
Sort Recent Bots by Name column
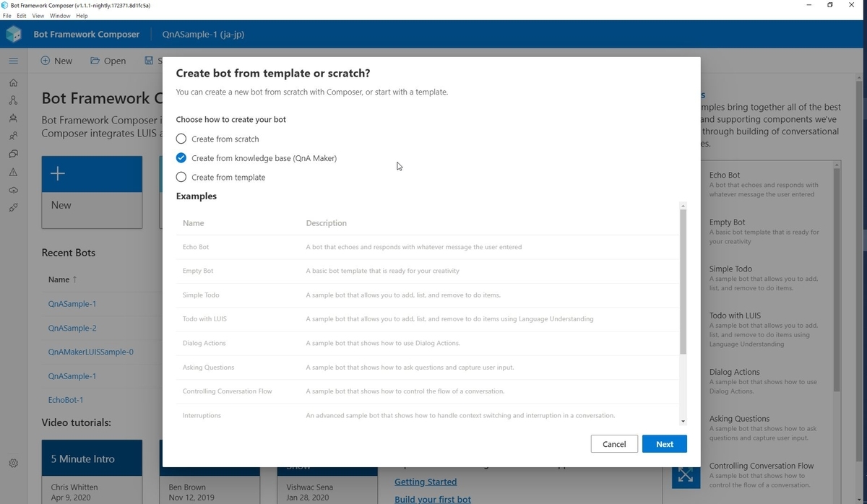point(62,279)
